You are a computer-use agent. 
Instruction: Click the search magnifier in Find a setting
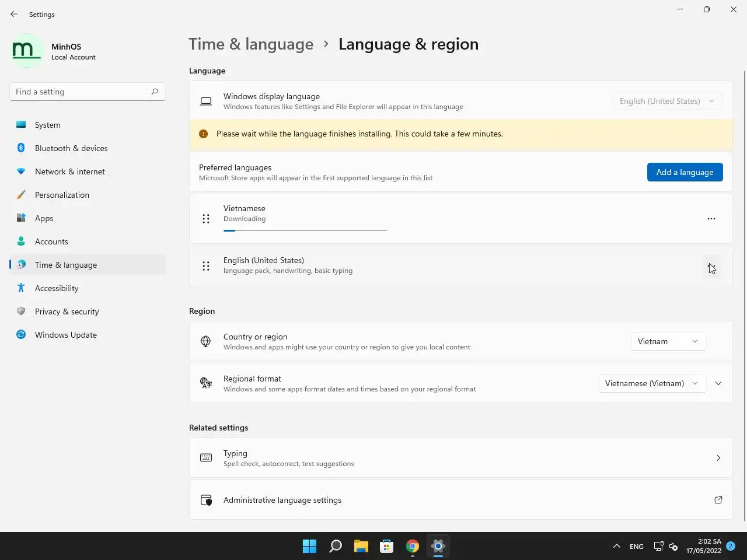coord(155,92)
